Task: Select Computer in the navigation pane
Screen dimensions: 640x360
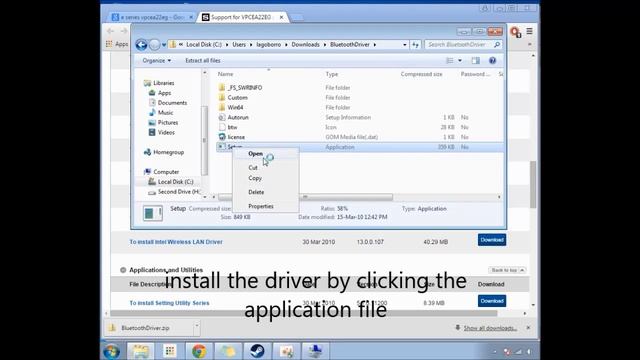Action: pos(166,172)
